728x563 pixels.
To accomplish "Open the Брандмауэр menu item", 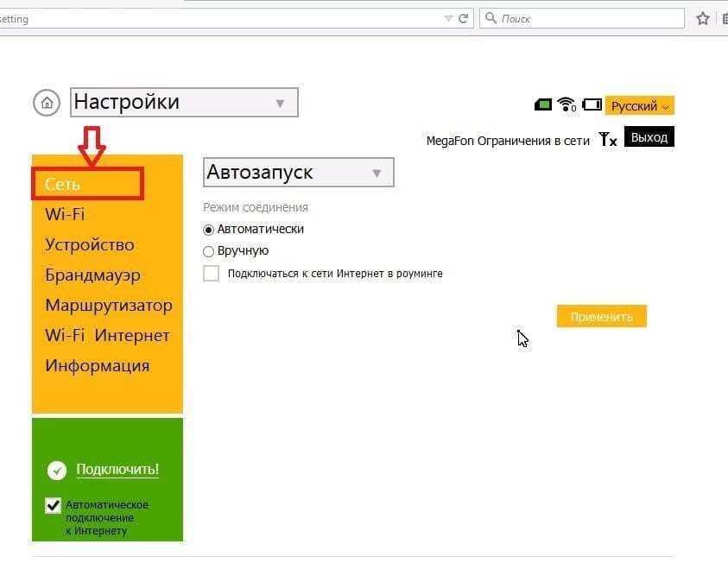I will pos(92,275).
